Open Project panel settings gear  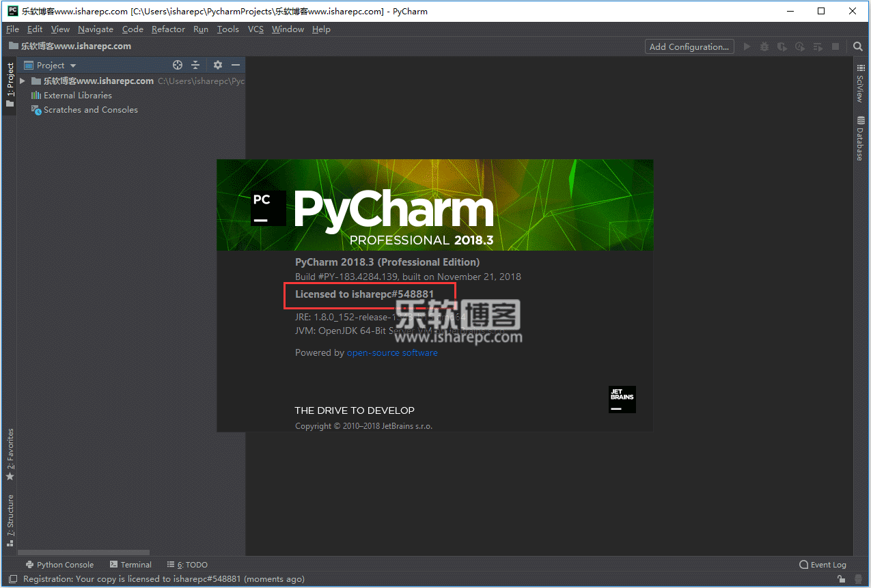(x=218, y=65)
